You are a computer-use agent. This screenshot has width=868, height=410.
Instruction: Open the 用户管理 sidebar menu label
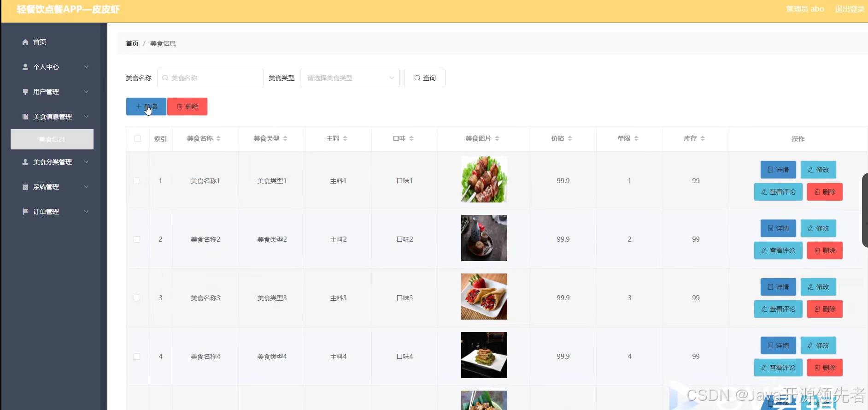[46, 92]
